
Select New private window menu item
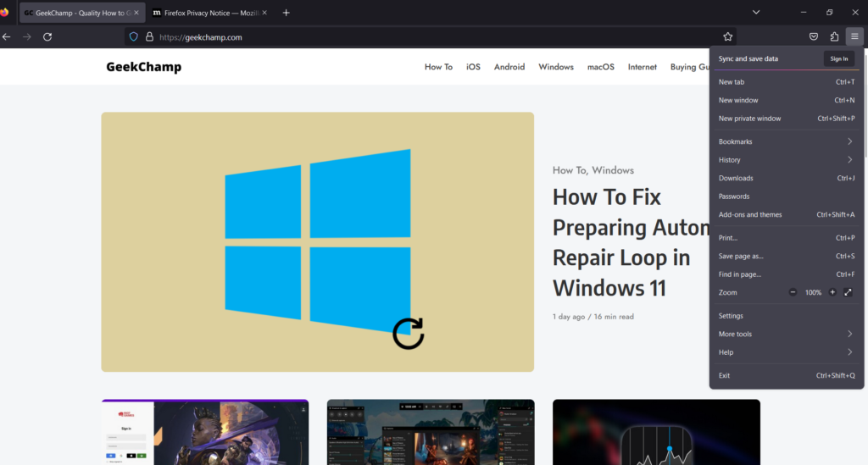point(750,119)
